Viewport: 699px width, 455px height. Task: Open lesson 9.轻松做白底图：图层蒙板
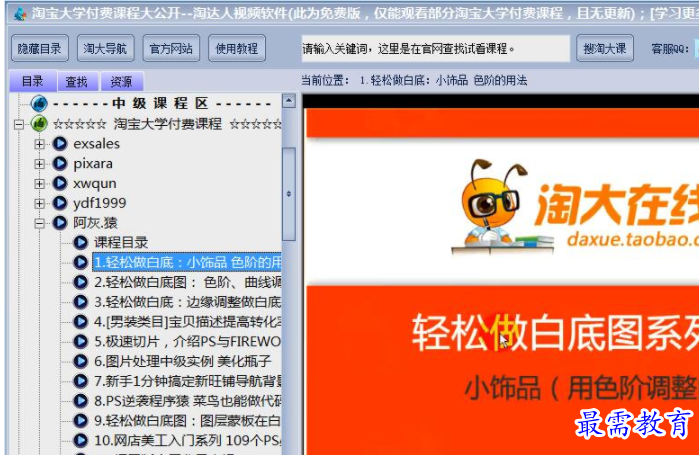tap(188, 421)
